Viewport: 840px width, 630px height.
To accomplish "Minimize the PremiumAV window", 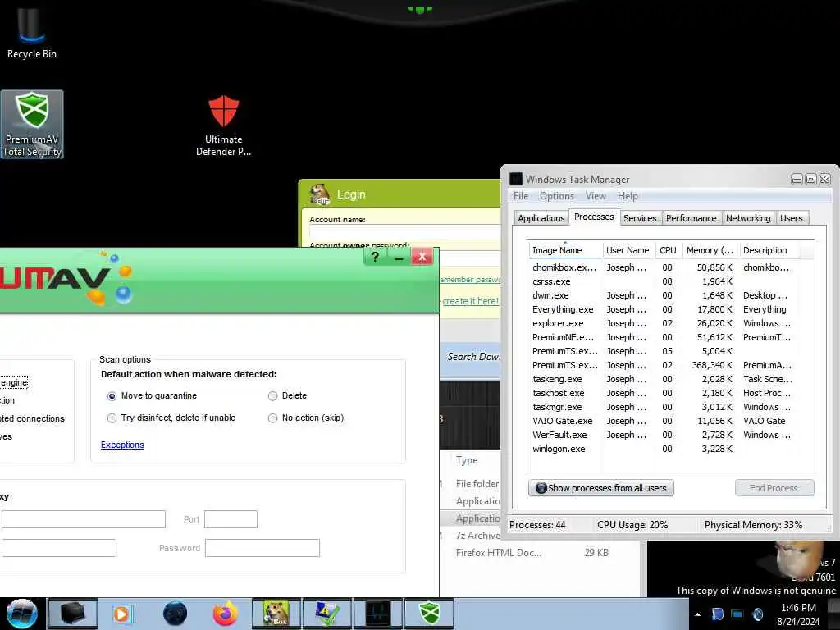I will pos(399,257).
